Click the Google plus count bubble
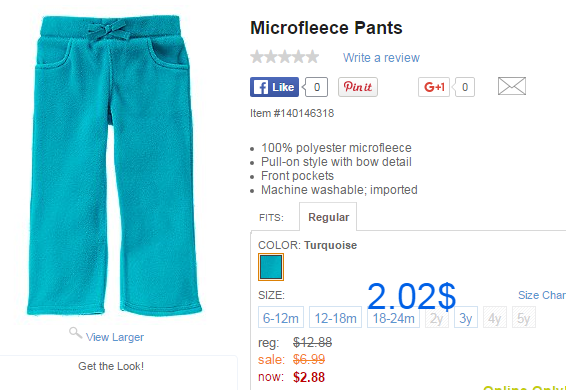 click(464, 87)
